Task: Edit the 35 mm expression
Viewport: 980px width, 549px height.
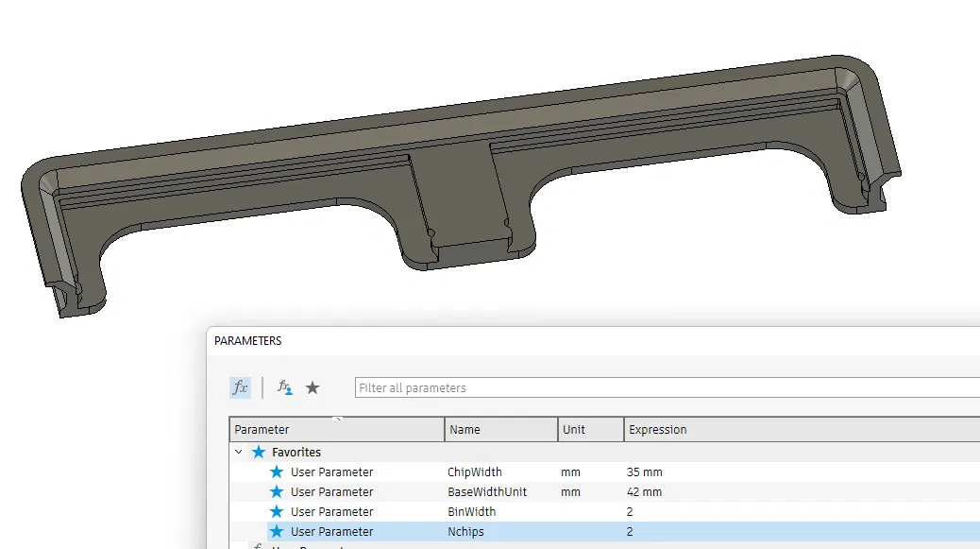Action: 645,472
